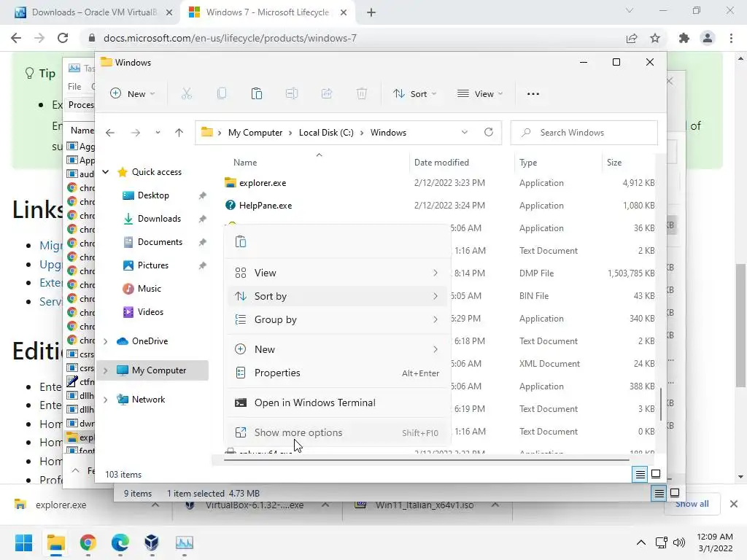Bookmark this page with the star icon
Viewport: 747px width, 560px height.
pyautogui.click(x=655, y=38)
